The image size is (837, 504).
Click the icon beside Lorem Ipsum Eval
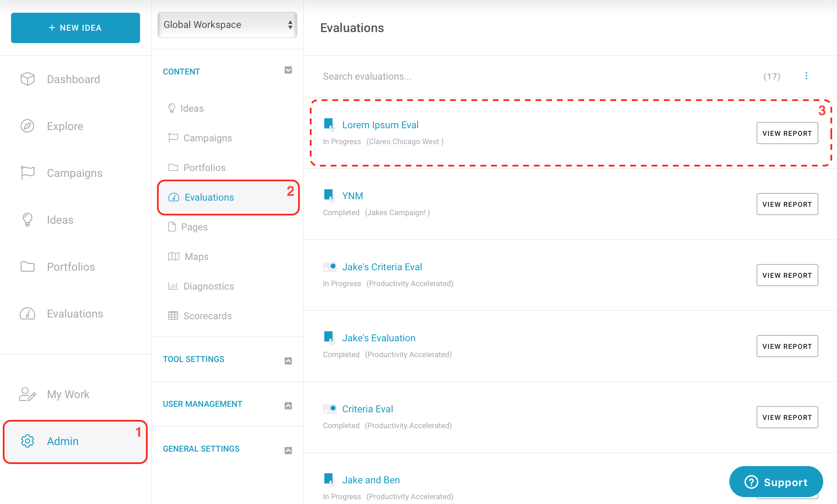[329, 124]
